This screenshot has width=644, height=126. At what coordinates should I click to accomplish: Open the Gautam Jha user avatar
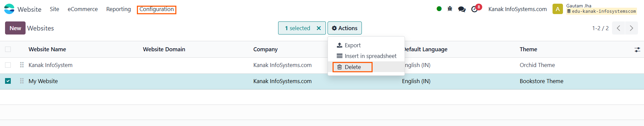click(x=558, y=9)
